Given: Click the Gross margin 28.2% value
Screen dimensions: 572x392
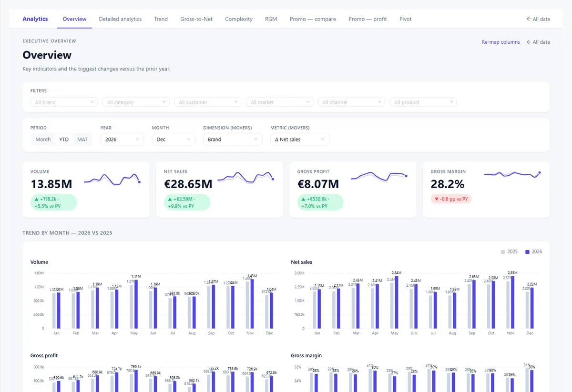Looking at the screenshot, I should (x=448, y=184).
